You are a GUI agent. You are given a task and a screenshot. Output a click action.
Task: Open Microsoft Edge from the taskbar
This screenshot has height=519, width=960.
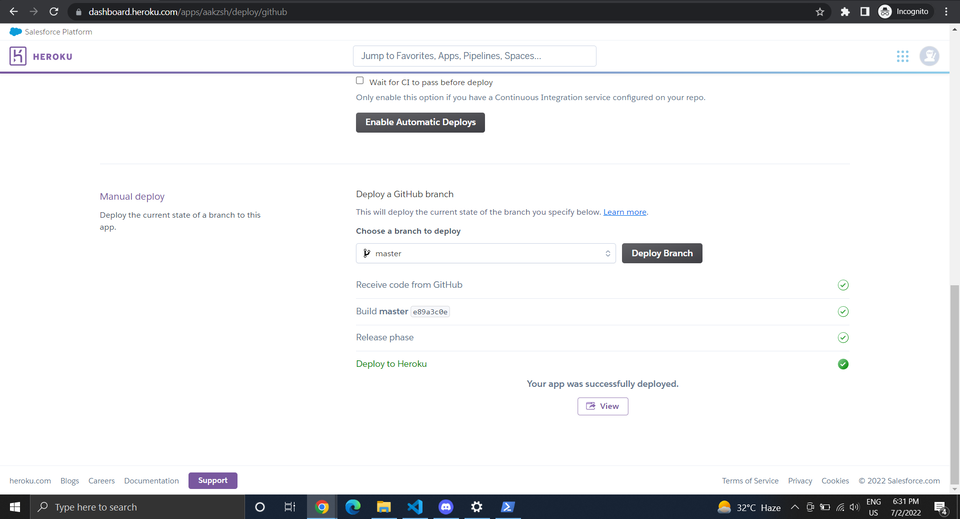click(353, 507)
